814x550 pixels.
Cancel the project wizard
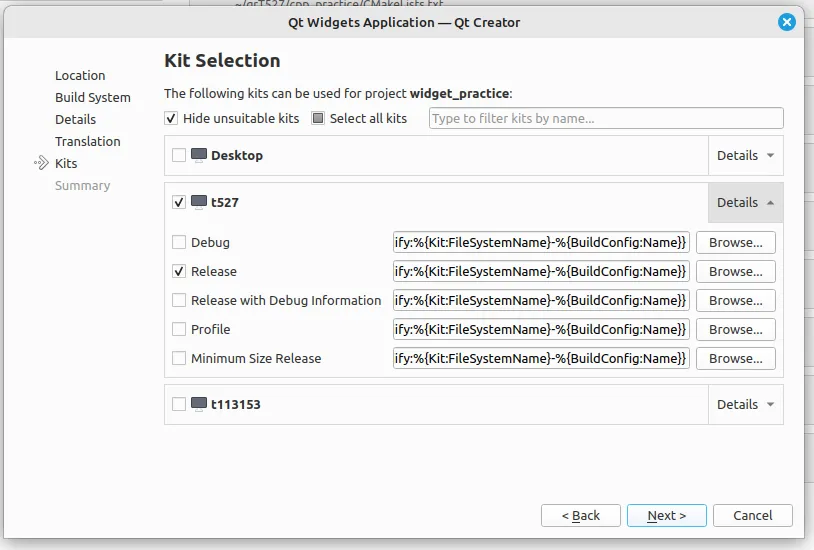753,515
